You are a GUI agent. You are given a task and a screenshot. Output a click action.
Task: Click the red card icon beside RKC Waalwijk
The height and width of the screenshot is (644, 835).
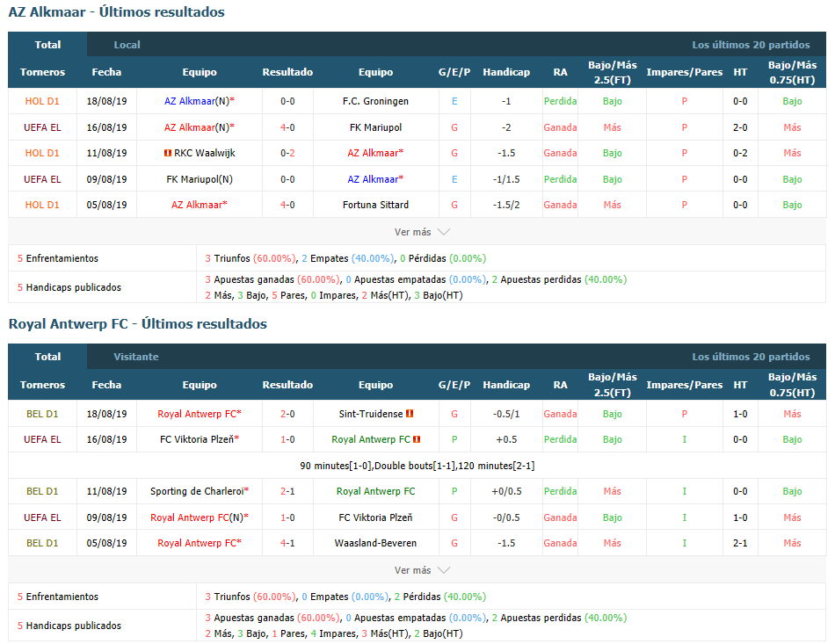pyautogui.click(x=168, y=153)
